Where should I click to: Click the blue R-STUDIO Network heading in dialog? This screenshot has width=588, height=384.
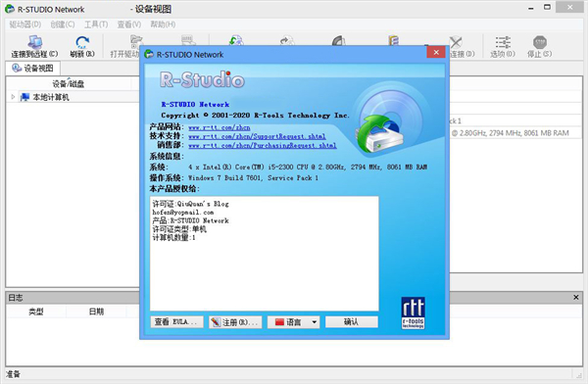click(195, 104)
